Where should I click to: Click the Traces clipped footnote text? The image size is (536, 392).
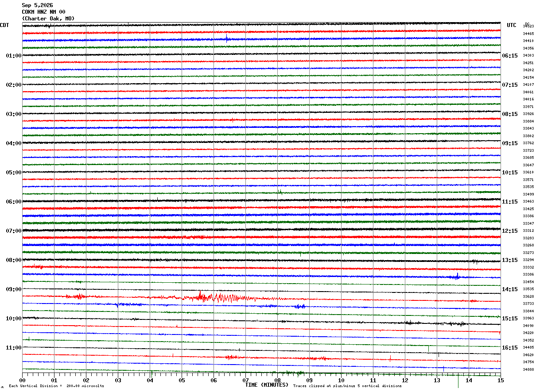tap(347, 386)
